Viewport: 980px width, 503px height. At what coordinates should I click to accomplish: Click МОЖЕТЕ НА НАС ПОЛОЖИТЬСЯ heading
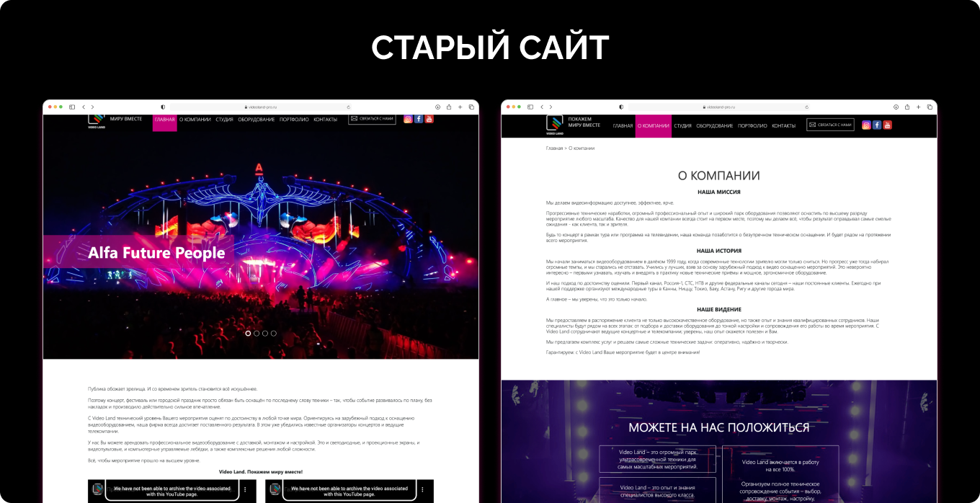pyautogui.click(x=718, y=427)
